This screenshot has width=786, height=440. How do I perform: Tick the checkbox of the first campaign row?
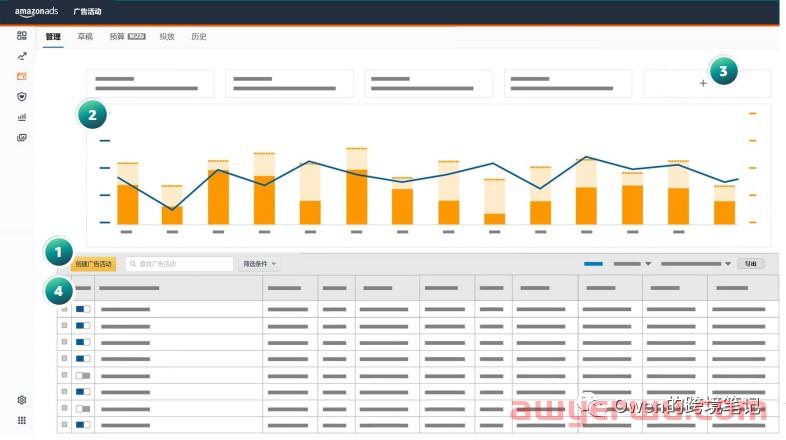65,310
